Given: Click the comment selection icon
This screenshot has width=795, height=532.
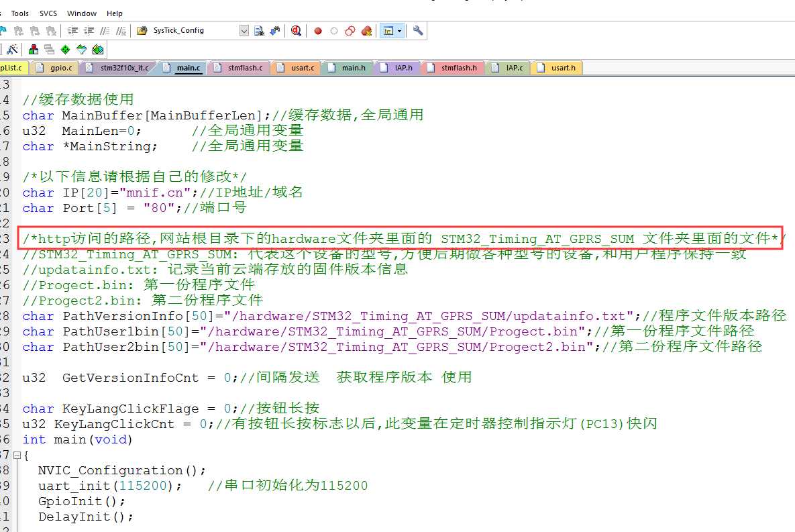Looking at the screenshot, I should [x=105, y=31].
